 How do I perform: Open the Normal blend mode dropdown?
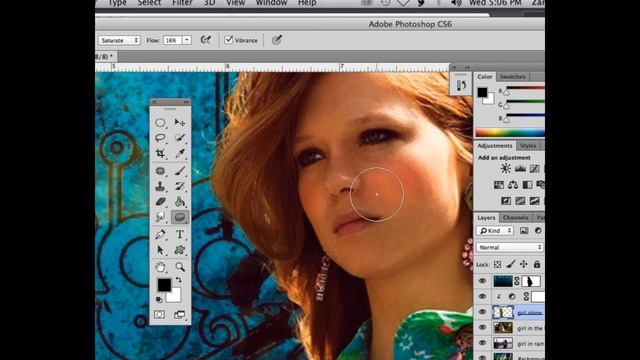coord(510,247)
